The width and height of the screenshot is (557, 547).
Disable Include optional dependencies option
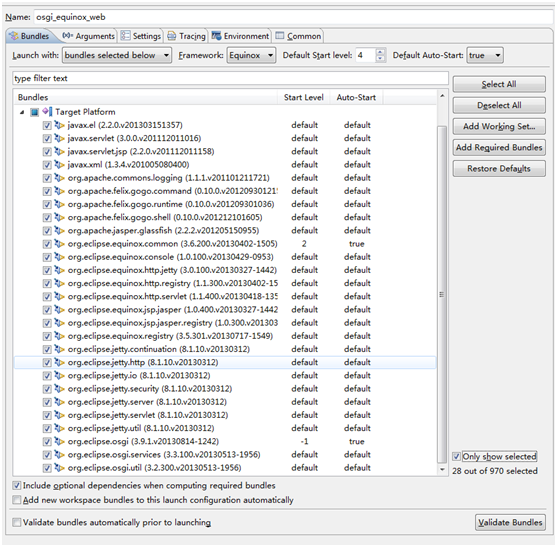click(x=17, y=486)
